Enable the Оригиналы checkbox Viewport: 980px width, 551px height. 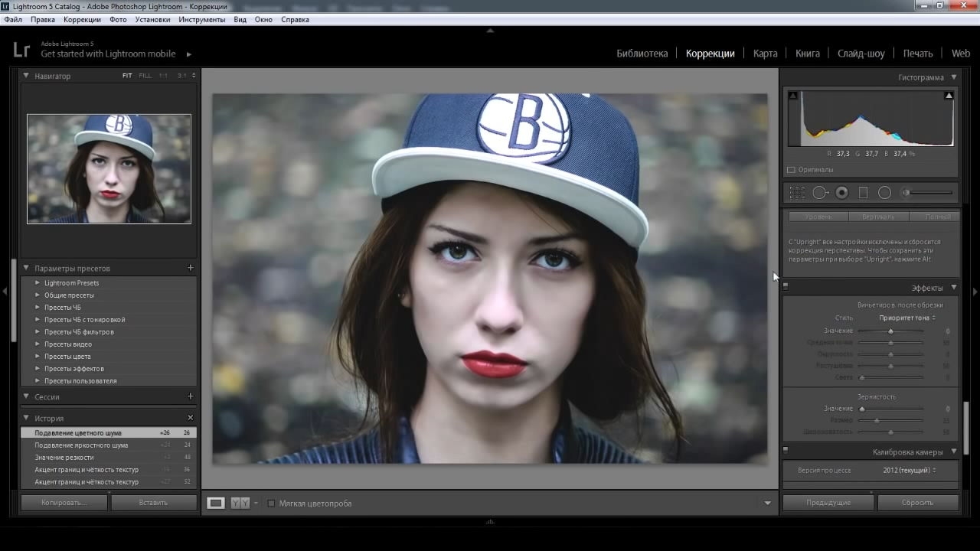(792, 170)
